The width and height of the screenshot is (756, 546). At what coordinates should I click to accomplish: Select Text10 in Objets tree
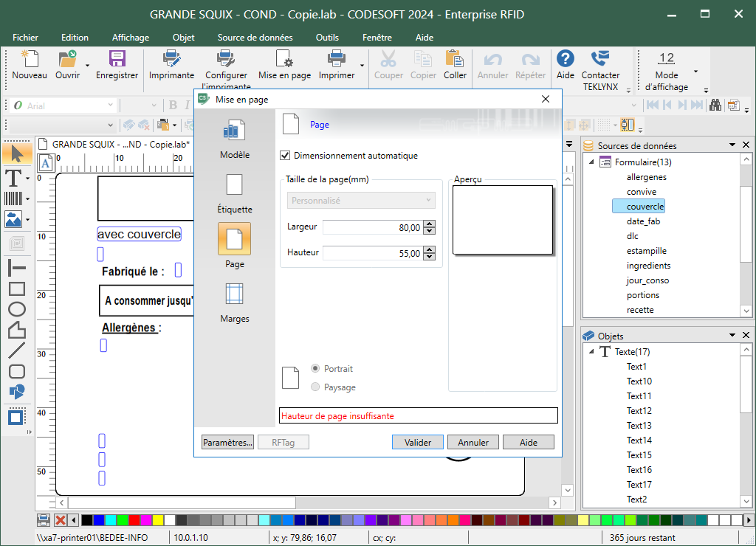(639, 381)
